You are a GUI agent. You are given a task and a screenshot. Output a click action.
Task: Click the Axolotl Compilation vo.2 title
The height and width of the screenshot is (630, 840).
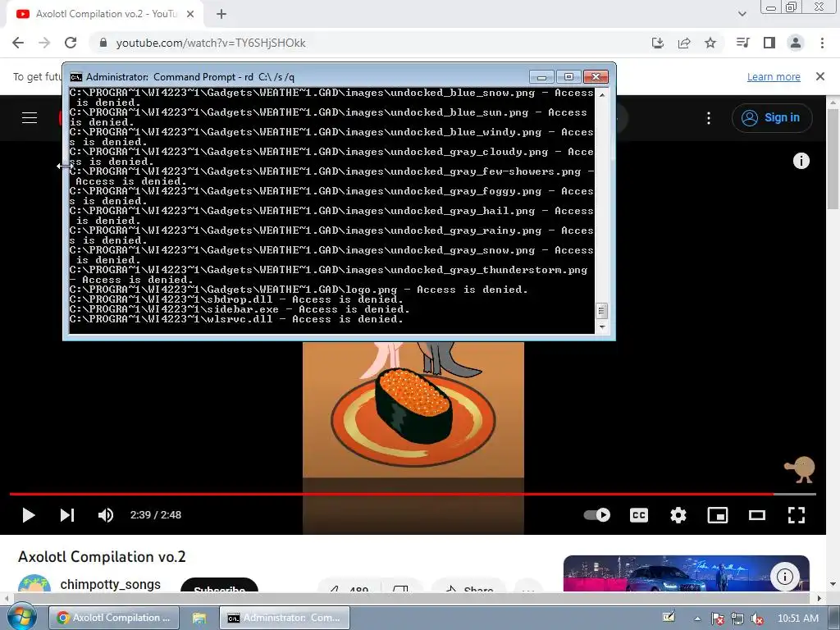click(102, 557)
